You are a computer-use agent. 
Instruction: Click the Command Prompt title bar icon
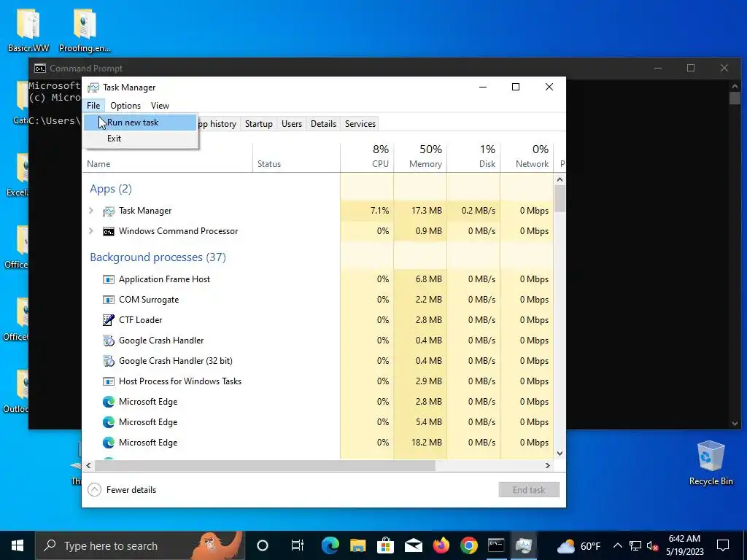(x=40, y=69)
